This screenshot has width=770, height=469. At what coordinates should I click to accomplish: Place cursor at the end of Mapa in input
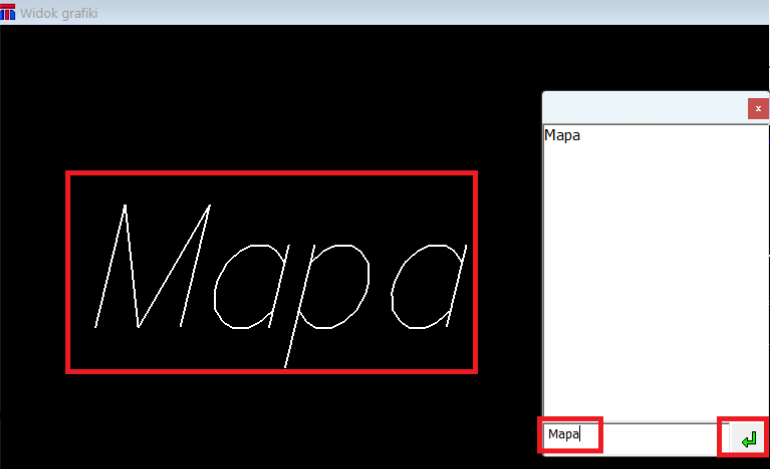(581, 435)
